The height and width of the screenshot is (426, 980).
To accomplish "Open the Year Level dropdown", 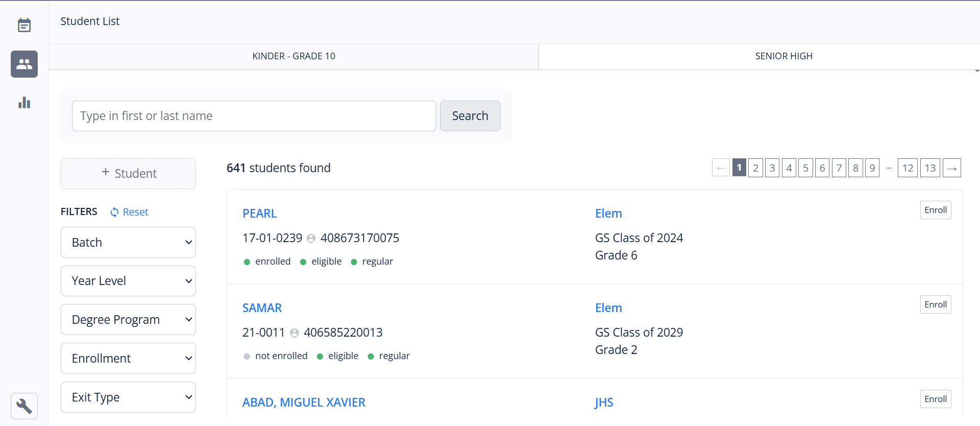I will click(128, 281).
